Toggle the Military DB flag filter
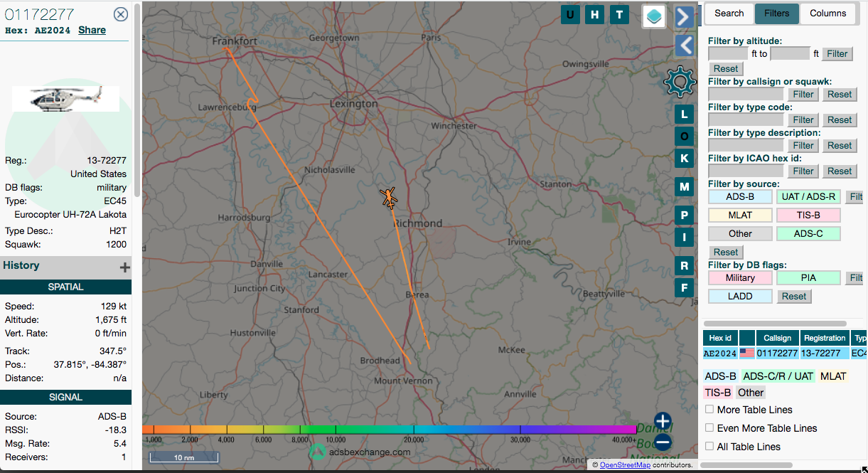Screen dimensions: 868x473 pyautogui.click(x=740, y=277)
